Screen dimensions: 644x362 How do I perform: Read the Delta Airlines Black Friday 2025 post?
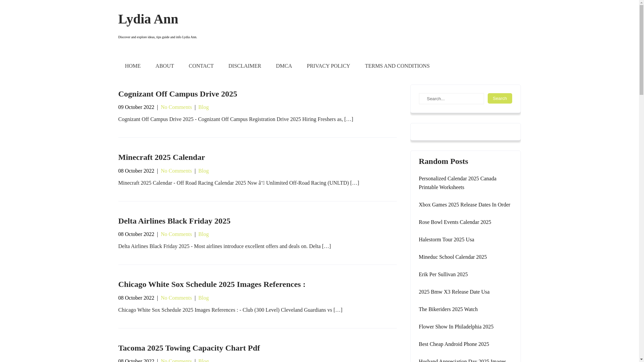click(x=174, y=221)
